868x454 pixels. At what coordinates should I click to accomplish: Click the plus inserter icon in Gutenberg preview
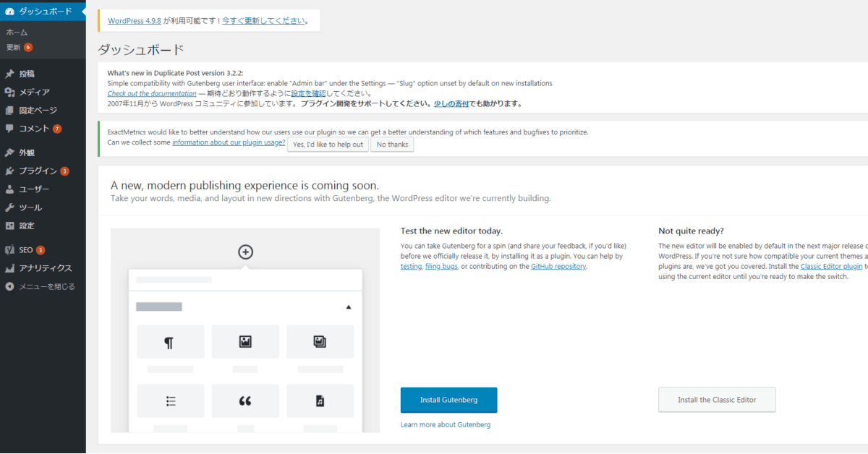click(x=245, y=252)
